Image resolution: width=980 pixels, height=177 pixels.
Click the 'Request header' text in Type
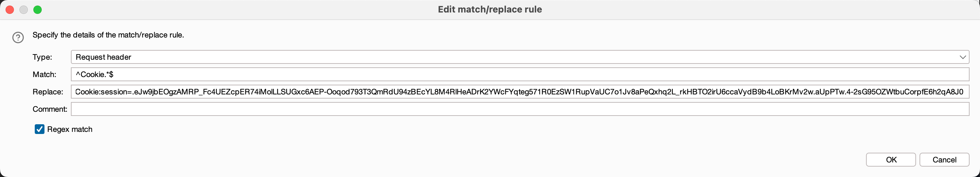pyautogui.click(x=104, y=57)
